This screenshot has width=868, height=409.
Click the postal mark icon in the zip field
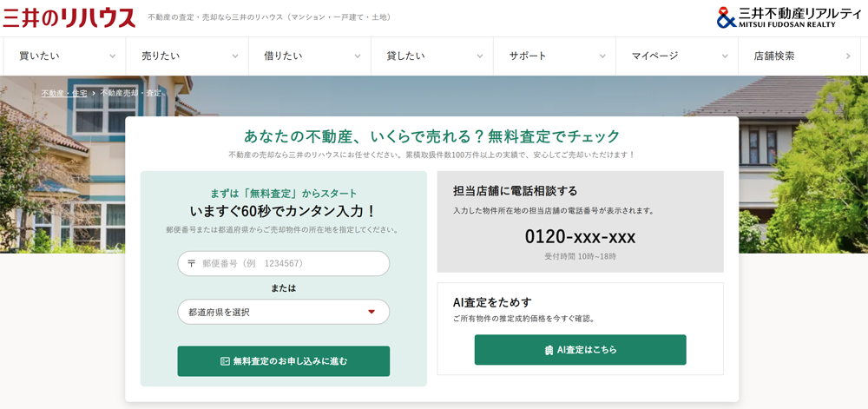click(x=192, y=263)
